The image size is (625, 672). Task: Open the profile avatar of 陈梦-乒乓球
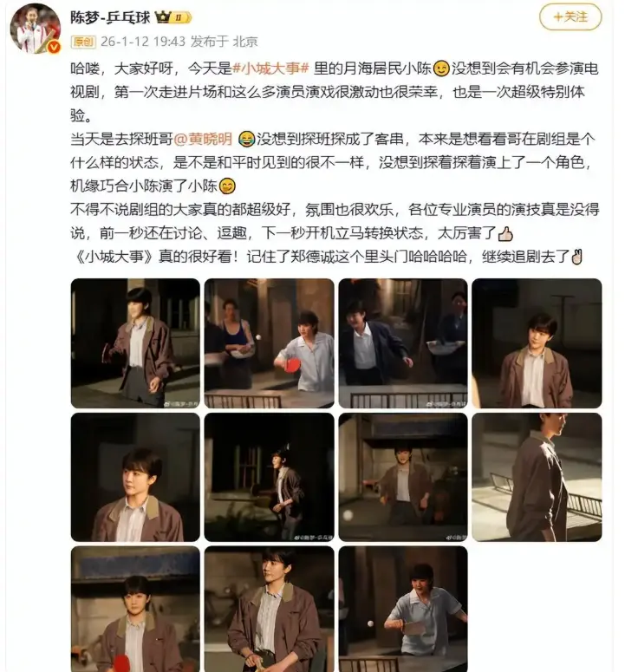point(36,29)
